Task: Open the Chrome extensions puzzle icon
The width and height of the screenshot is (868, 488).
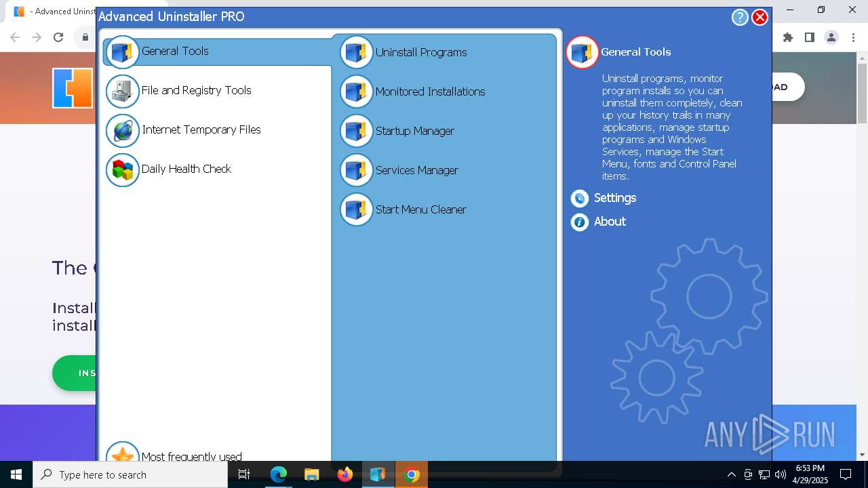Action: click(788, 38)
